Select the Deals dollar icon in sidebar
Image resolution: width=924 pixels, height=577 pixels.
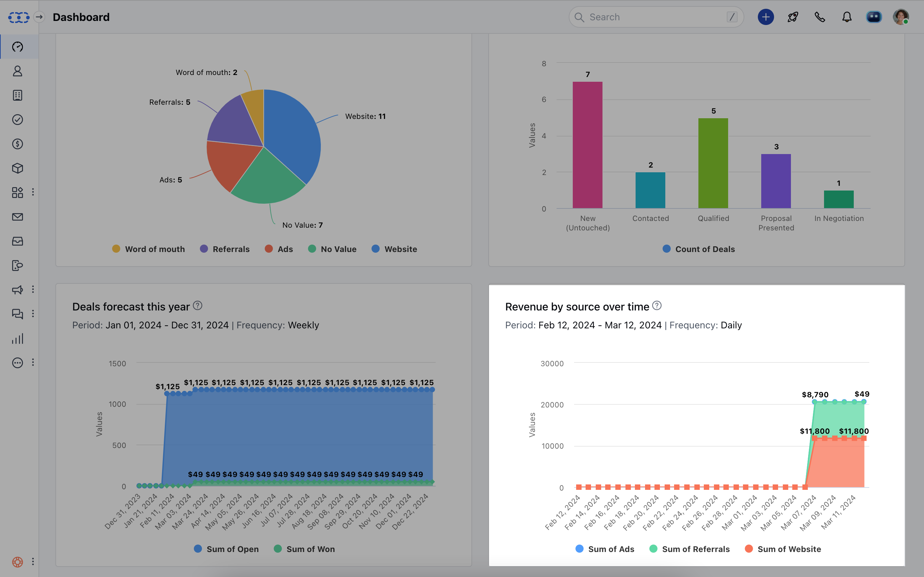18,144
